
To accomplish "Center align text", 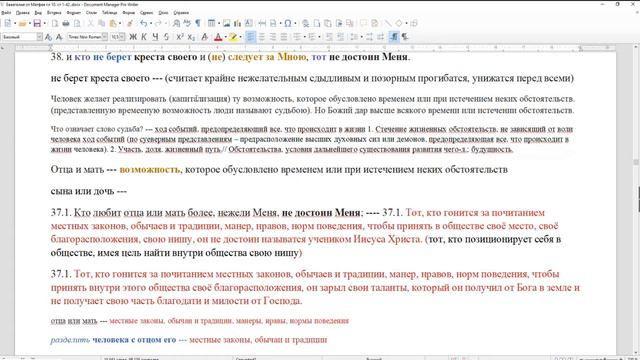I will 262,37.
